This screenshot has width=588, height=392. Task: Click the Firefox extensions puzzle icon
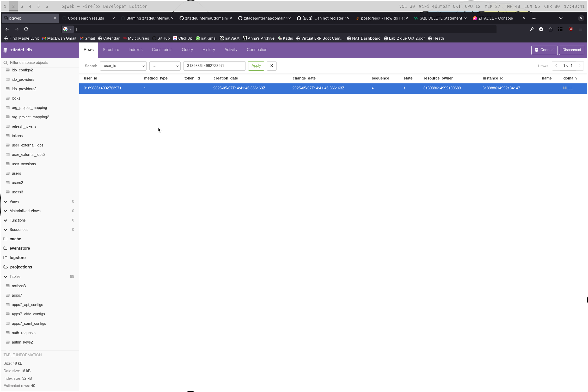click(550, 29)
